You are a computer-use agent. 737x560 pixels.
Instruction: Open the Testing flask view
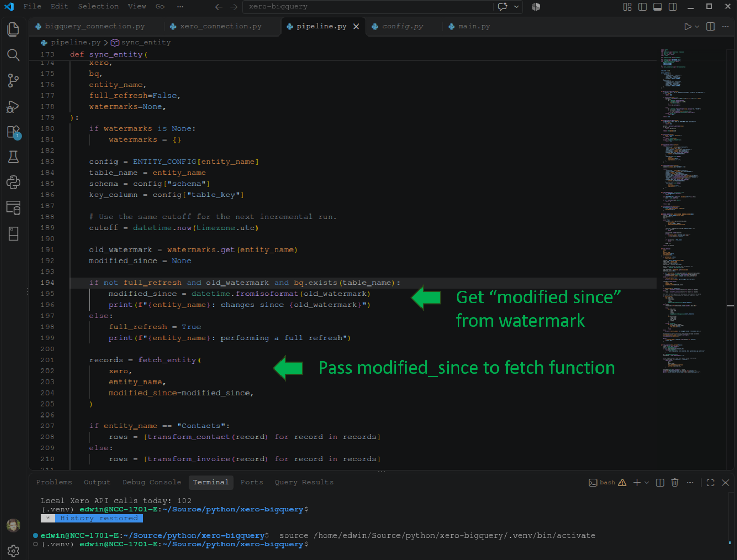[14, 157]
